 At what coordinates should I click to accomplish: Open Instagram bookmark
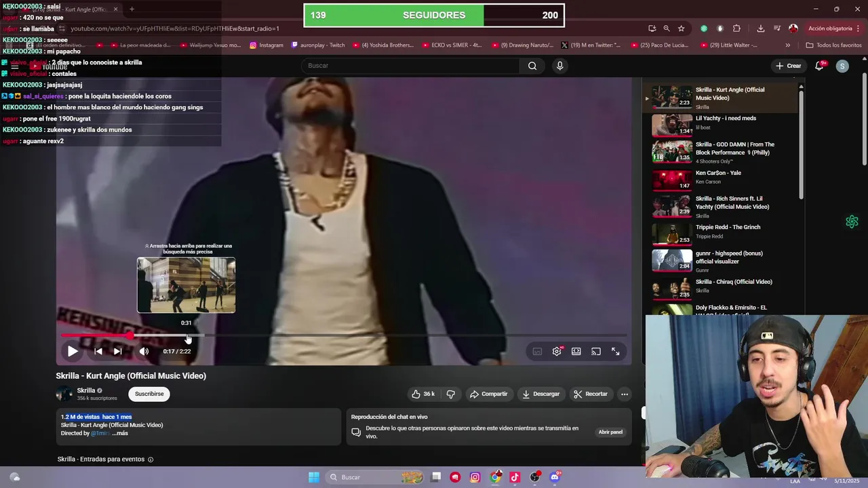(x=267, y=45)
